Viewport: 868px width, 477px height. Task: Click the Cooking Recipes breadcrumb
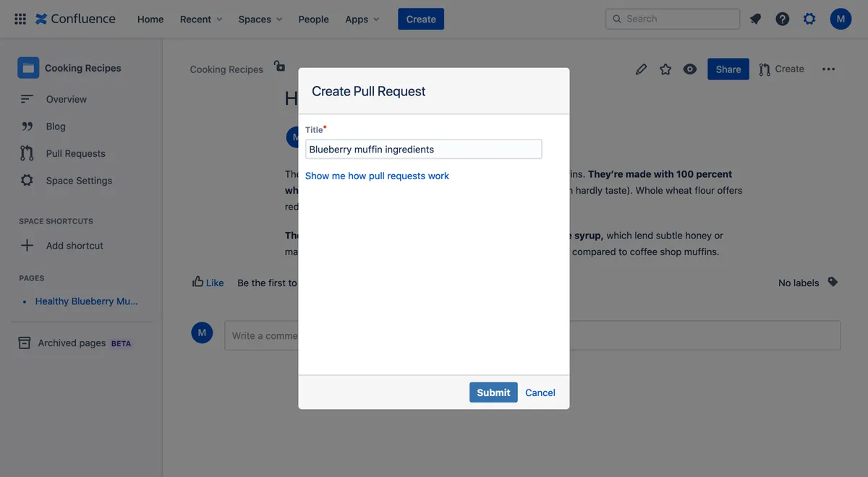tap(226, 69)
